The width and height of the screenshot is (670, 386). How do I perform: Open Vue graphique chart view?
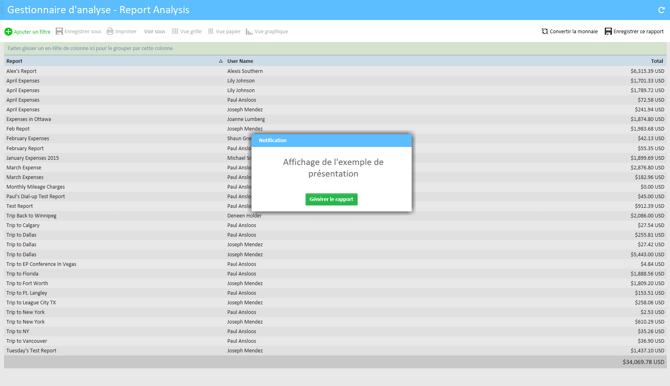[267, 31]
